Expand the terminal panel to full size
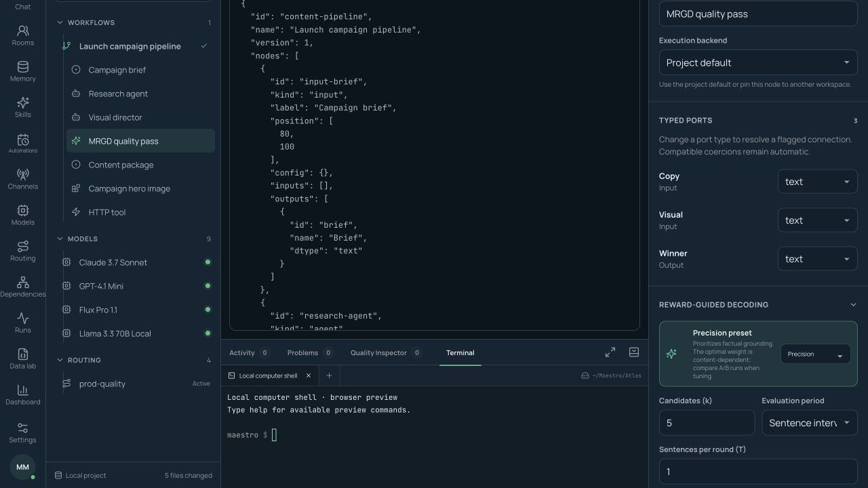The width and height of the screenshot is (868, 488). (610, 352)
